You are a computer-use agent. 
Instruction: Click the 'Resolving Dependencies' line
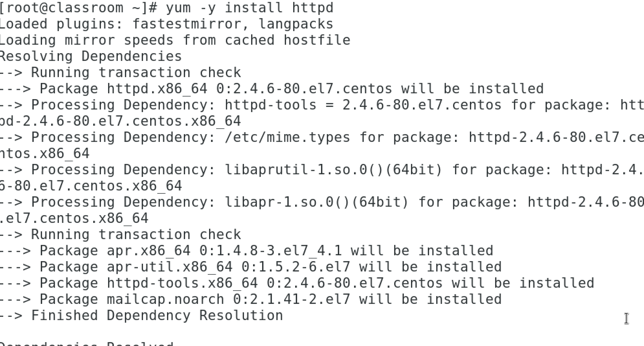[91, 57]
